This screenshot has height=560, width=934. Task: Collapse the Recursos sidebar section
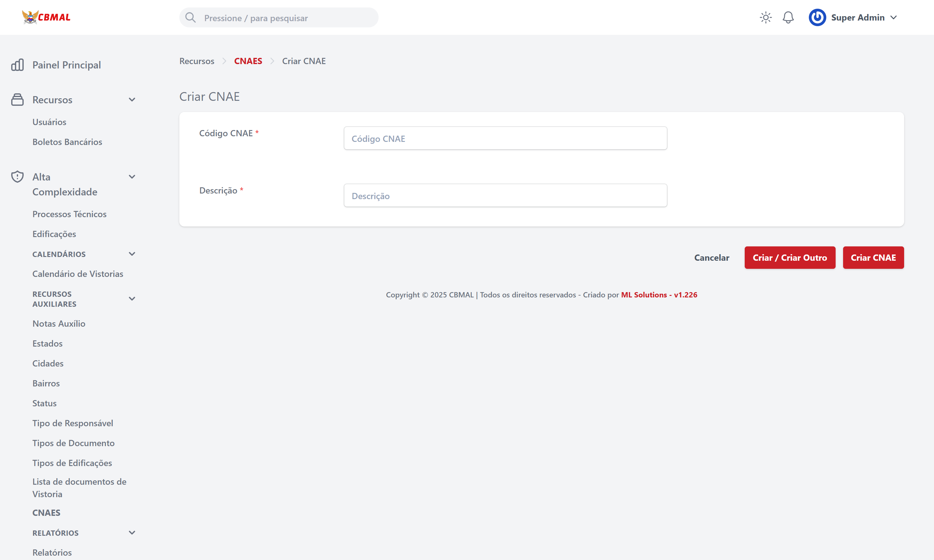(x=132, y=100)
